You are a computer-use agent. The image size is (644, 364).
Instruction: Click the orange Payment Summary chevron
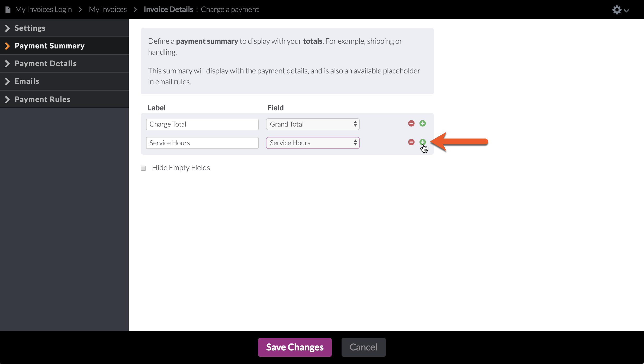7,46
